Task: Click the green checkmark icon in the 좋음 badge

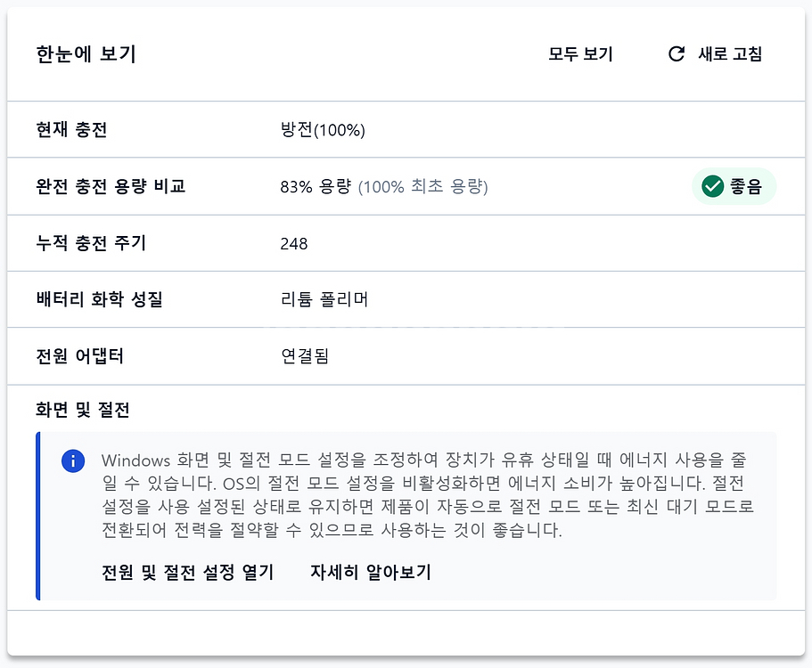Action: pos(712,186)
